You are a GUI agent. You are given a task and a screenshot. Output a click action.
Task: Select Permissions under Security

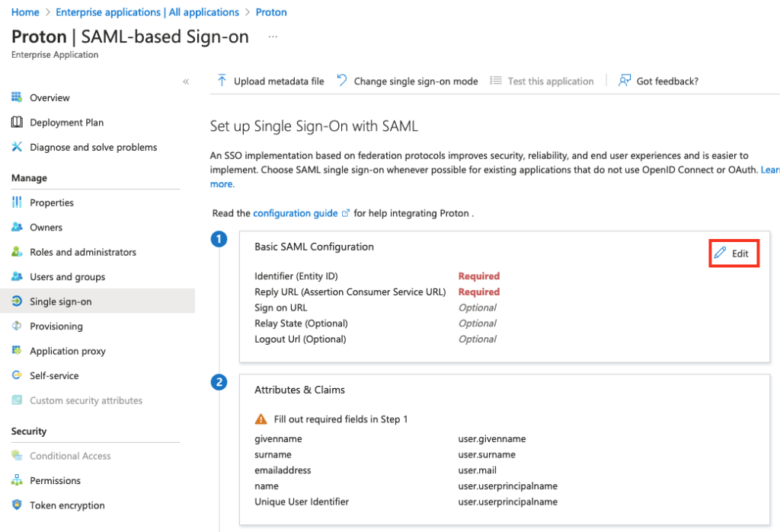pyautogui.click(x=55, y=480)
